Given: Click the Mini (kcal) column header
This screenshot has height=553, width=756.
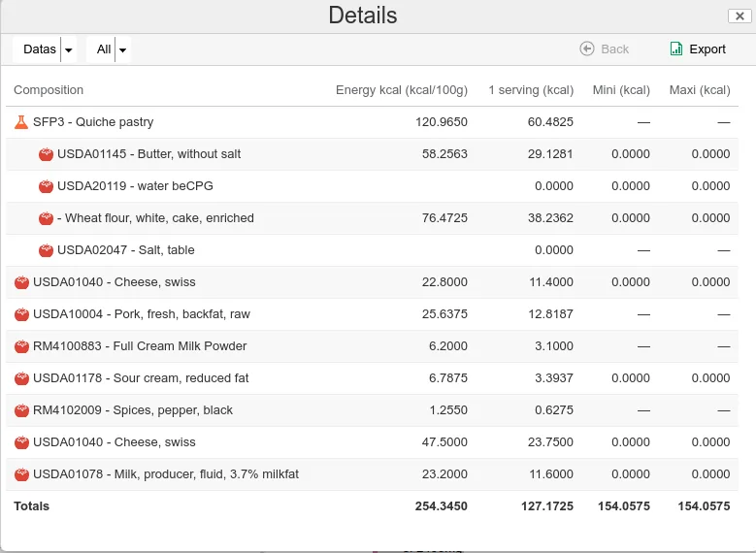Looking at the screenshot, I should coord(621,90).
